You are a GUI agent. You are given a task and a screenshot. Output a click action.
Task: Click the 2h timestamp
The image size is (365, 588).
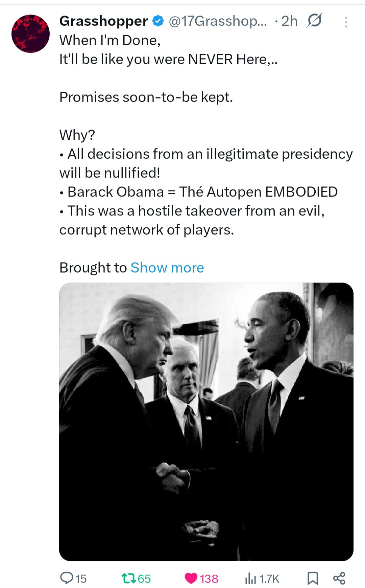click(x=289, y=21)
